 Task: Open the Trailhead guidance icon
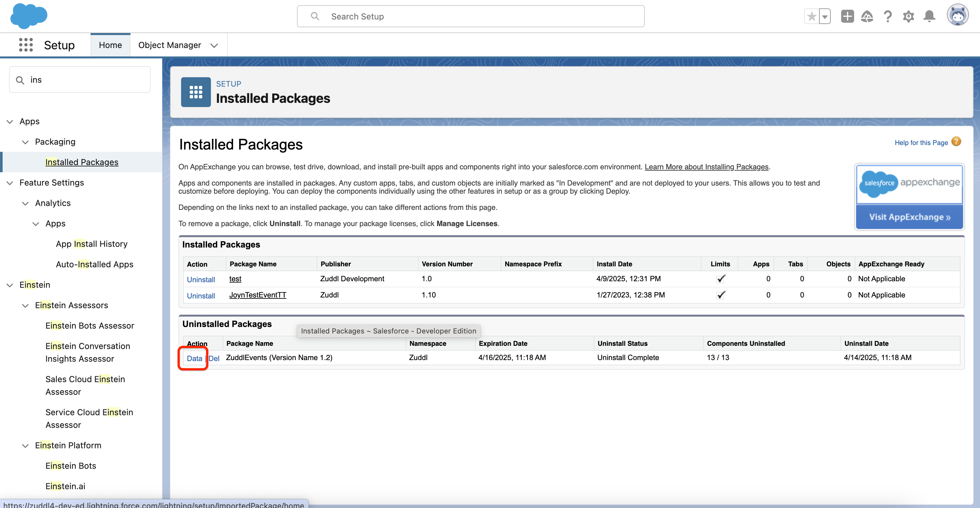pos(867,16)
